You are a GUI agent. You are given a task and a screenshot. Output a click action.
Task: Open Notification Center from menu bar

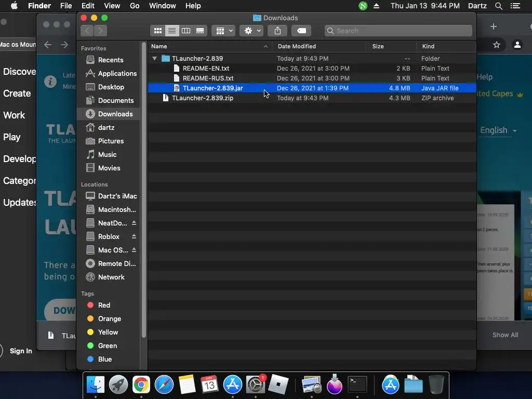pos(515,6)
